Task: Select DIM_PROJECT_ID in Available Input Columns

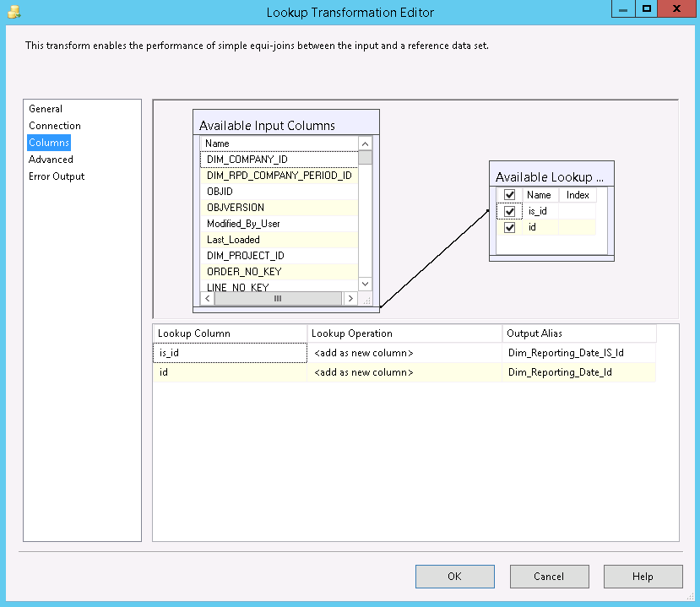Action: tap(245, 256)
